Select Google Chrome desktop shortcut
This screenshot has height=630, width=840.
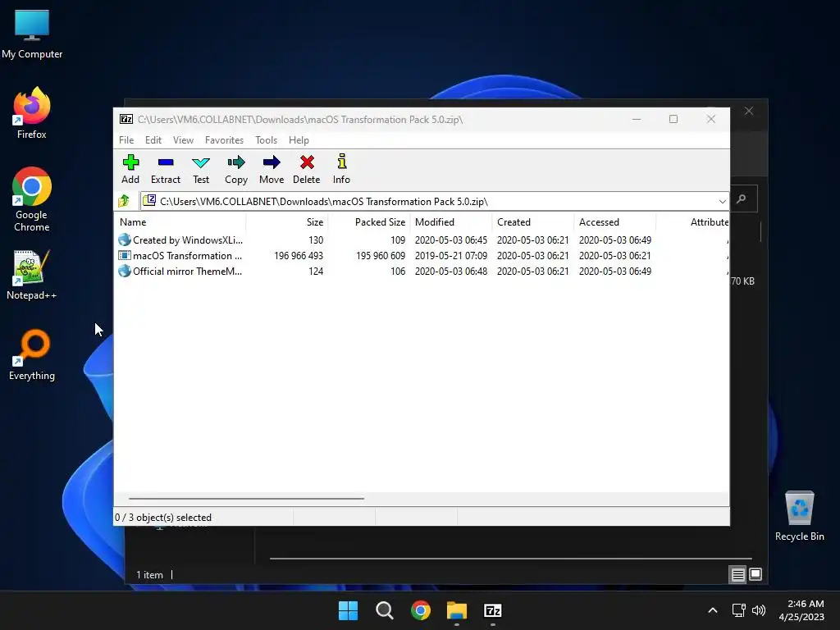click(32, 199)
